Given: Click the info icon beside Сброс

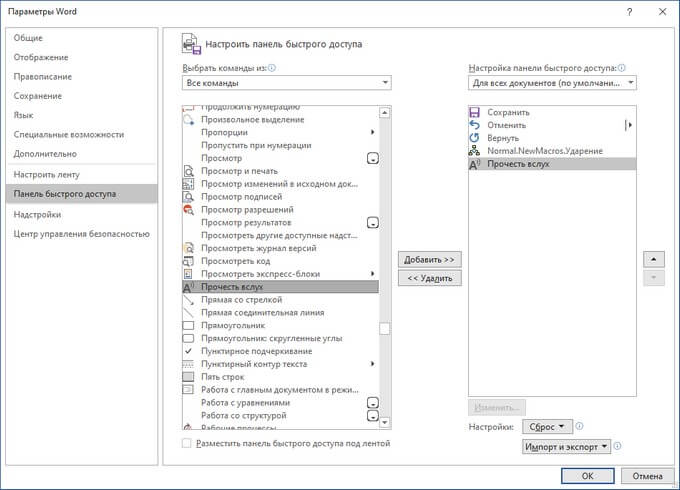Looking at the screenshot, I should (x=579, y=426).
